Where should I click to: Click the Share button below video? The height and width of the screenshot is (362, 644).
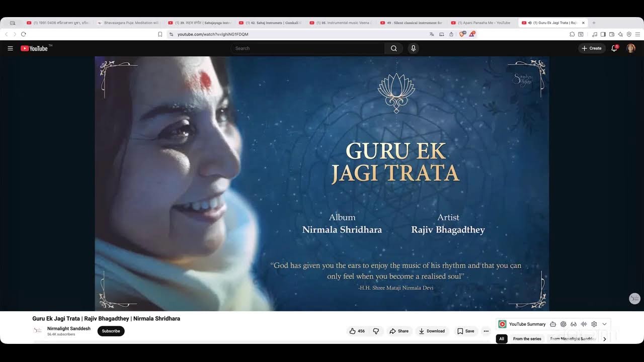pyautogui.click(x=399, y=331)
